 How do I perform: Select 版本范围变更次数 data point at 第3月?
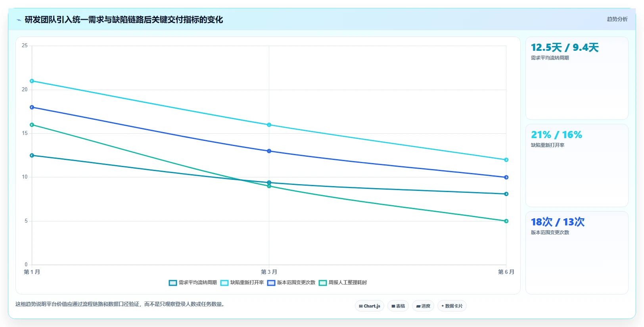click(269, 151)
